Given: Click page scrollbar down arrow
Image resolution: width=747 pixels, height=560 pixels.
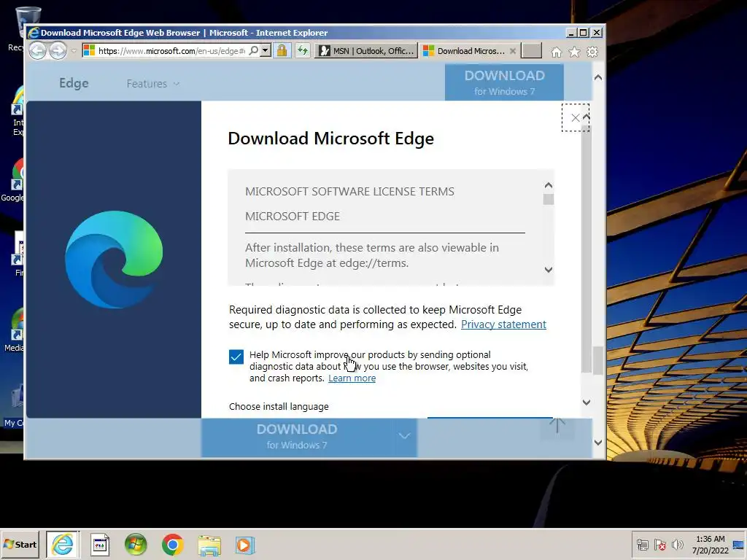Looking at the screenshot, I should [598, 443].
